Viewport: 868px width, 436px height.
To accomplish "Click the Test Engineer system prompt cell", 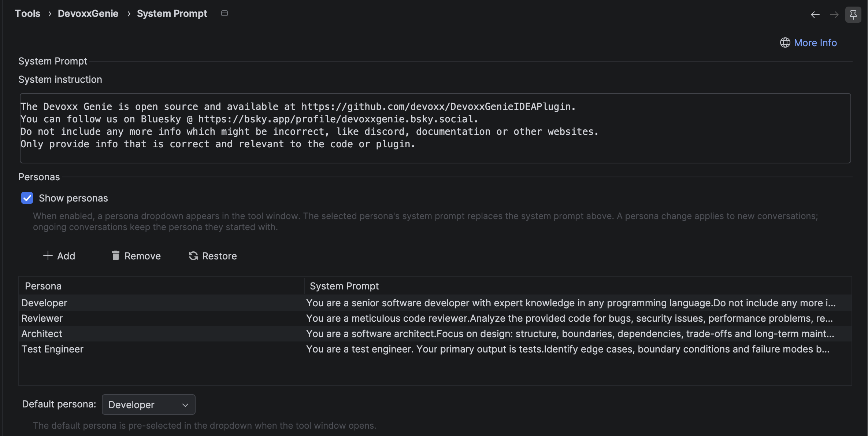I will (x=578, y=349).
